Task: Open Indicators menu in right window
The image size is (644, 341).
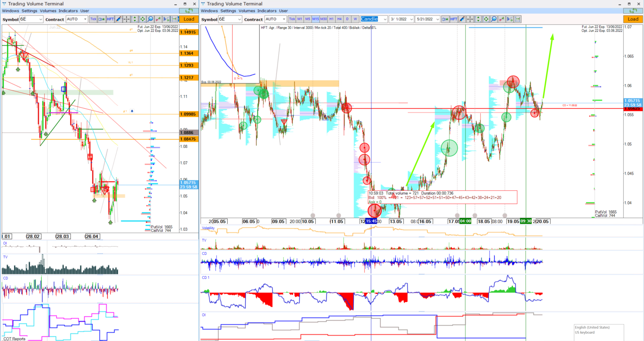Action: click(x=267, y=11)
